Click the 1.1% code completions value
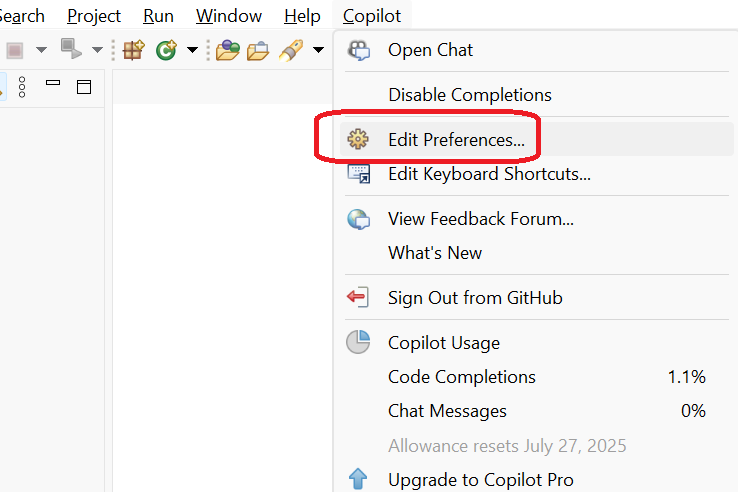 click(687, 377)
